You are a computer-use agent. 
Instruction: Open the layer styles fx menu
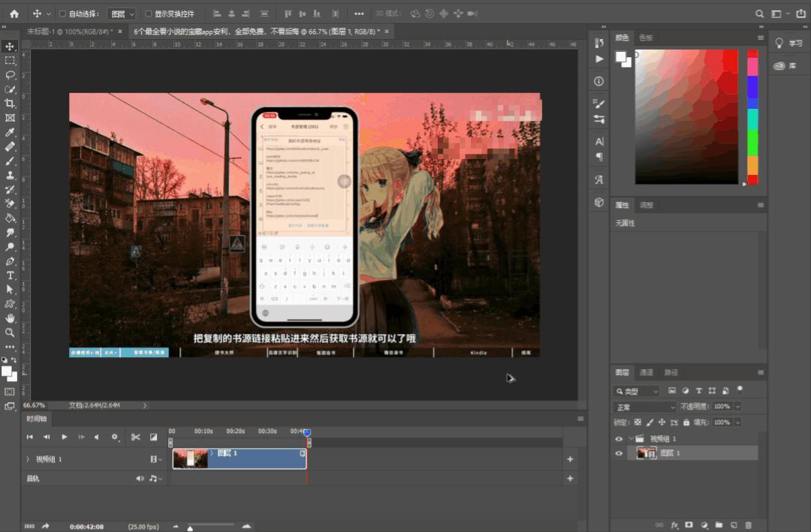click(674, 525)
